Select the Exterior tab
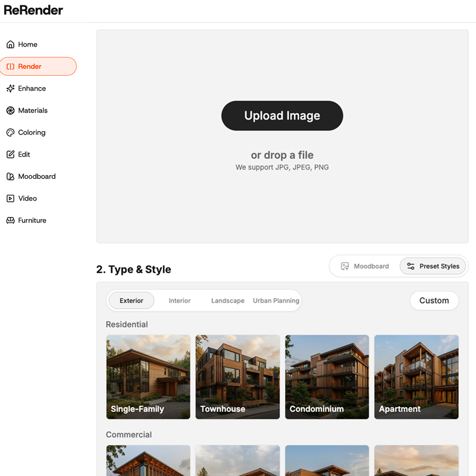The height and width of the screenshot is (476, 476). (x=132, y=301)
